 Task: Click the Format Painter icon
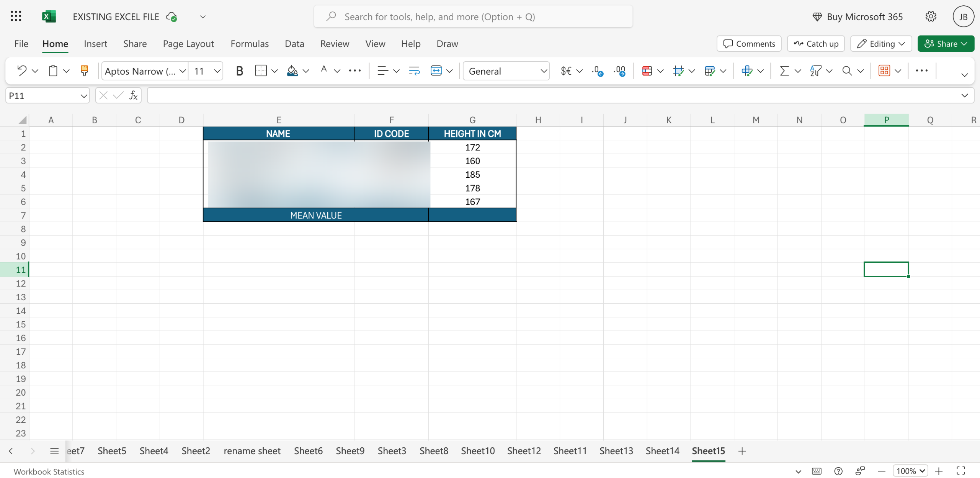pyautogui.click(x=84, y=71)
